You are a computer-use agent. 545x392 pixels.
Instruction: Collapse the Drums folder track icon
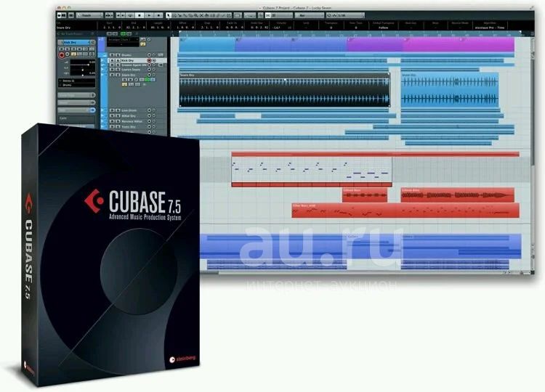104,55
